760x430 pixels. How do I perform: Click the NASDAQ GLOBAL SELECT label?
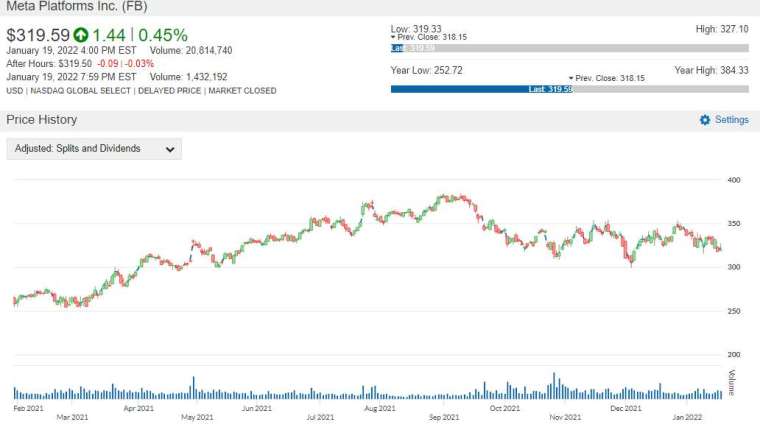tap(80, 91)
